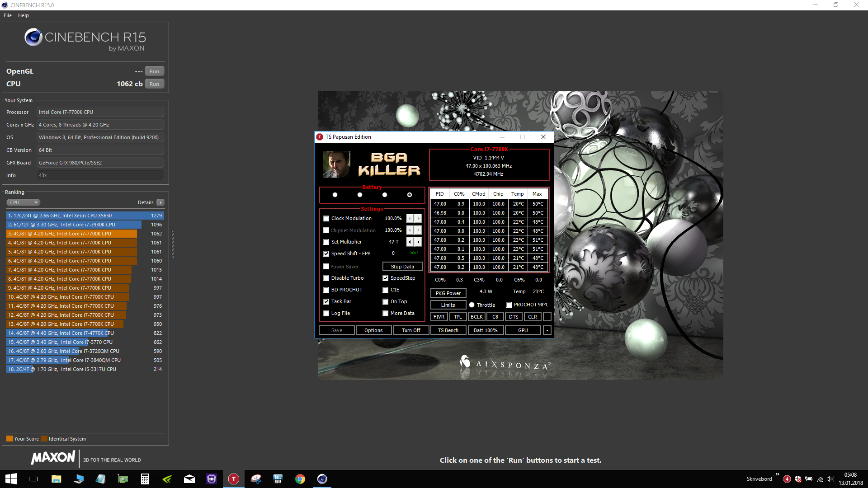
Task: Increase Clock Modulation with right arrow
Action: [x=418, y=218]
